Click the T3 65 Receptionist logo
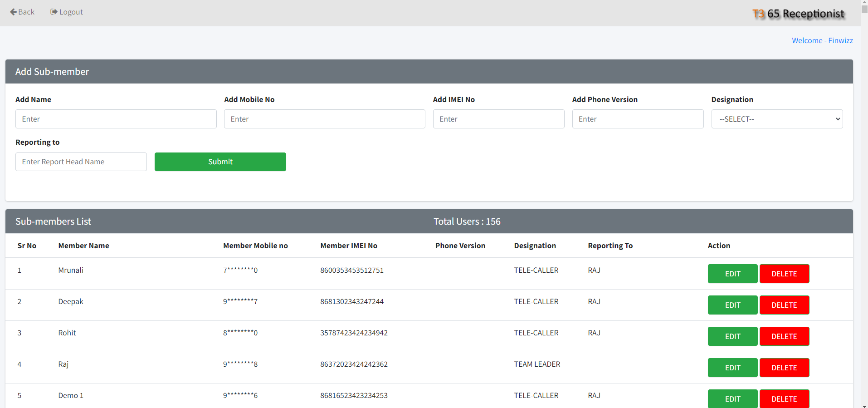 (799, 14)
